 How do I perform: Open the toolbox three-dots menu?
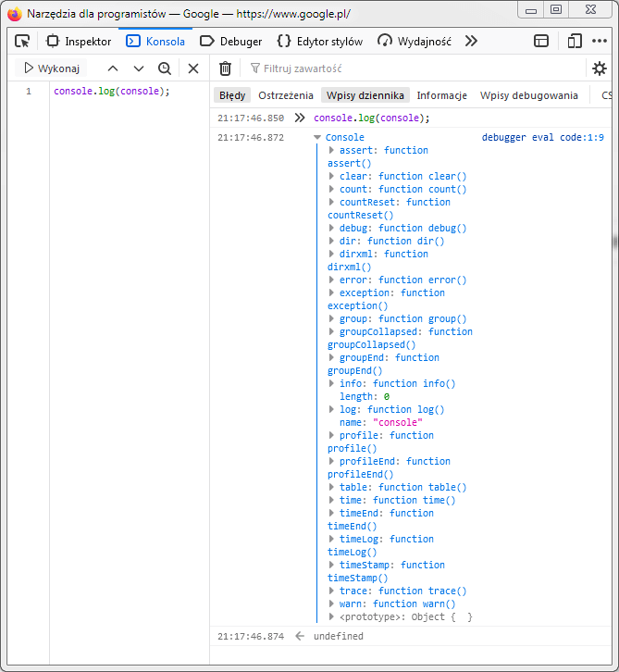pyautogui.click(x=600, y=41)
